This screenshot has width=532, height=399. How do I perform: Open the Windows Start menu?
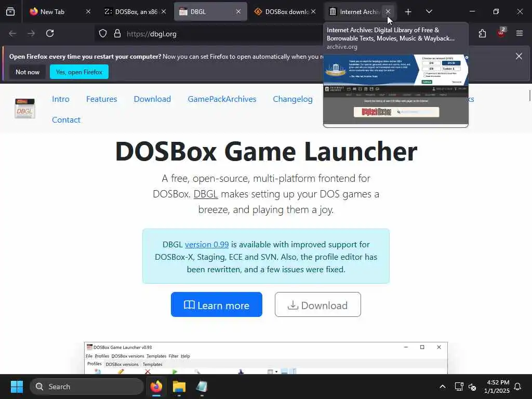click(17, 387)
